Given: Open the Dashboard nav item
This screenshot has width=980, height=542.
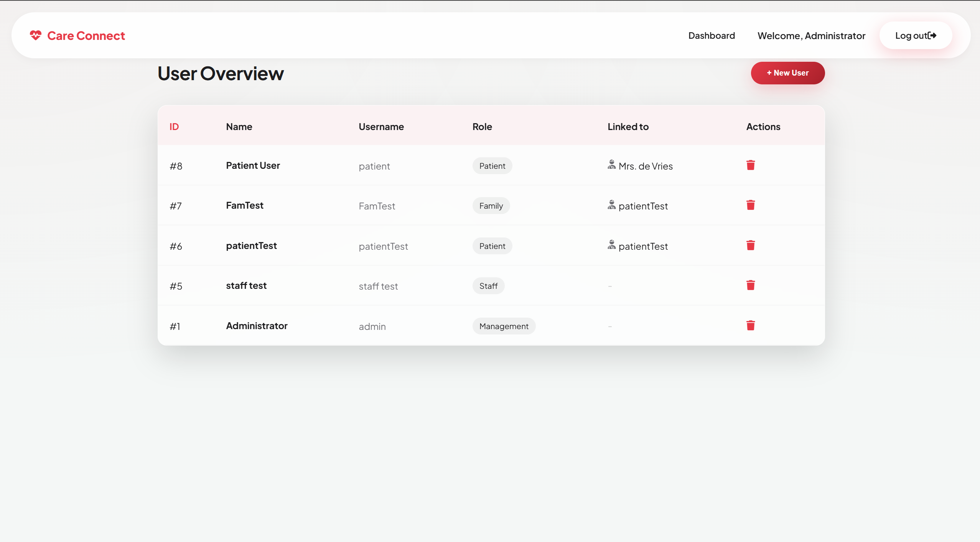Looking at the screenshot, I should coord(712,36).
